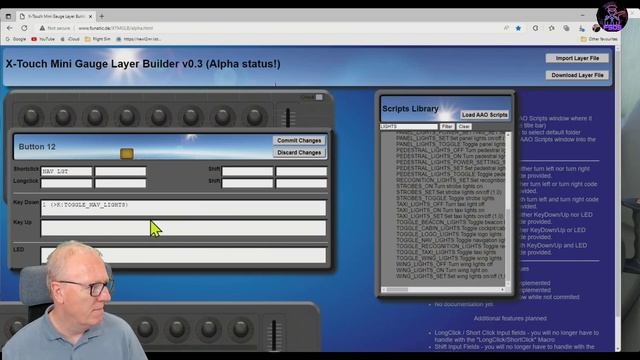Click the seventh rotary encoder knob on upper device
The image size is (640, 360).
coord(222,117)
